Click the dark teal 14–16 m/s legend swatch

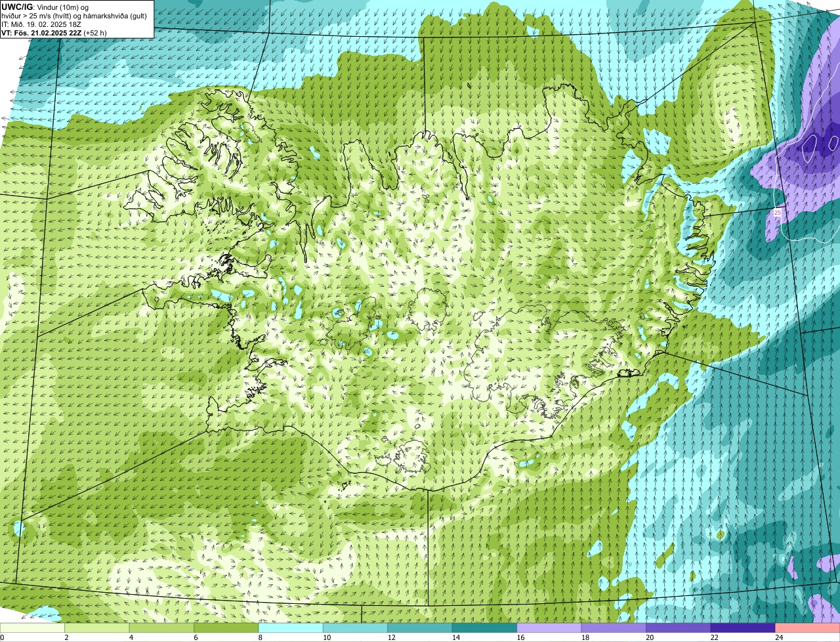[x=485, y=628]
